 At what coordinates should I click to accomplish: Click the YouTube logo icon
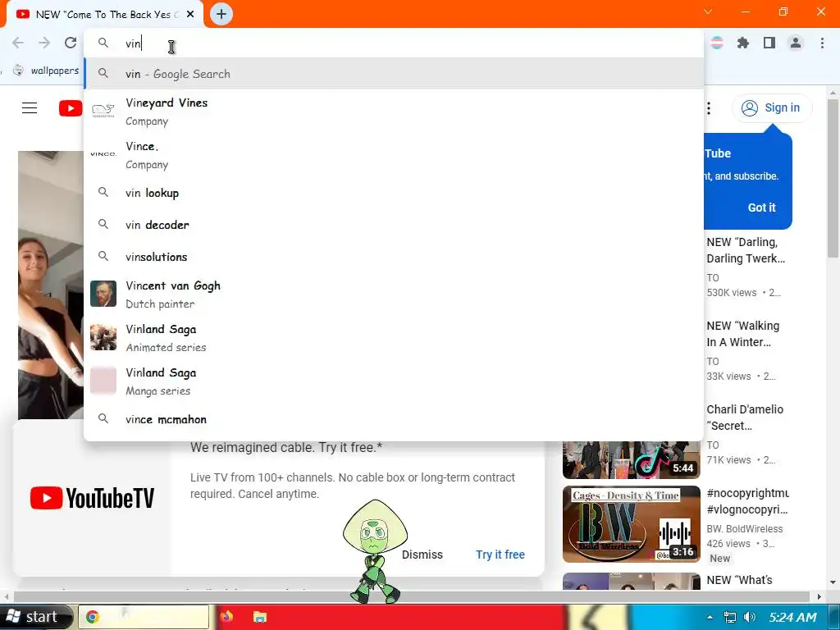pos(71,108)
